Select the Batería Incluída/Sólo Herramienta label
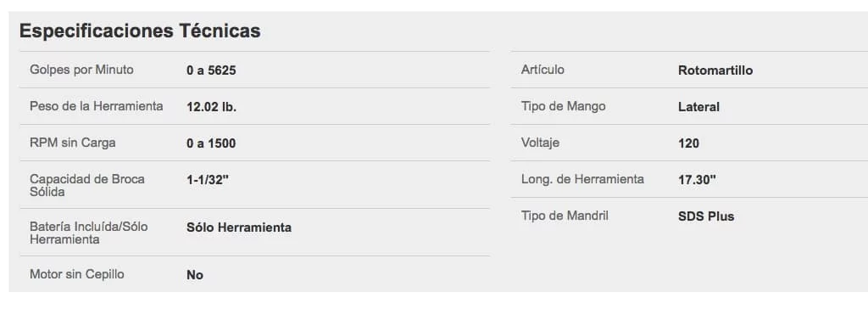 click(x=88, y=233)
